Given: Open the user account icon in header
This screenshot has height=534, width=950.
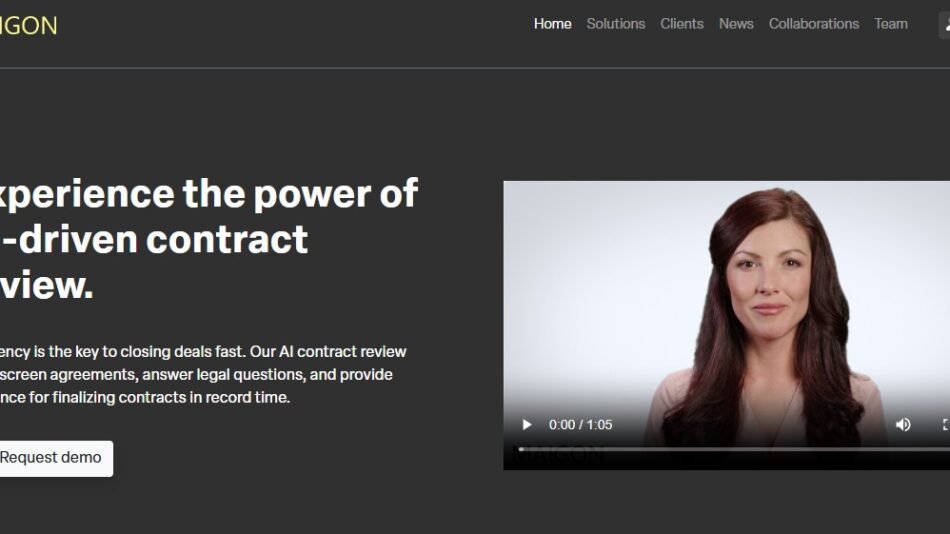Looking at the screenshot, I should (945, 25).
